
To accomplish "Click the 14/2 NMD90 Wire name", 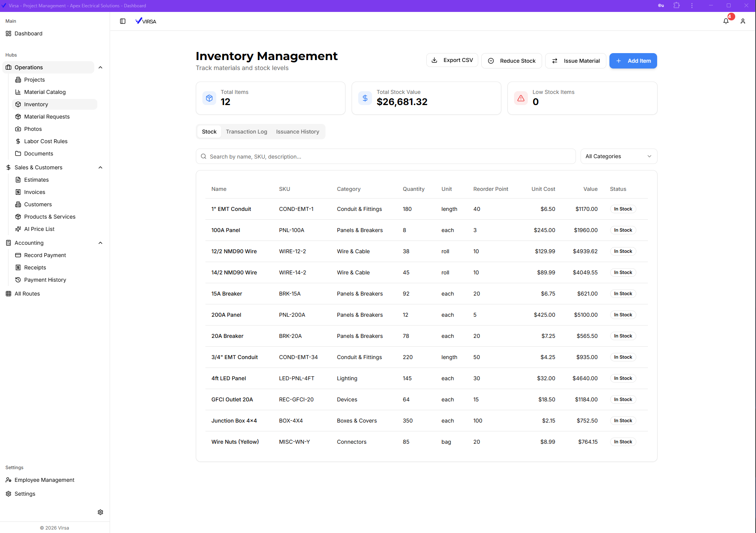I will 234,272.
